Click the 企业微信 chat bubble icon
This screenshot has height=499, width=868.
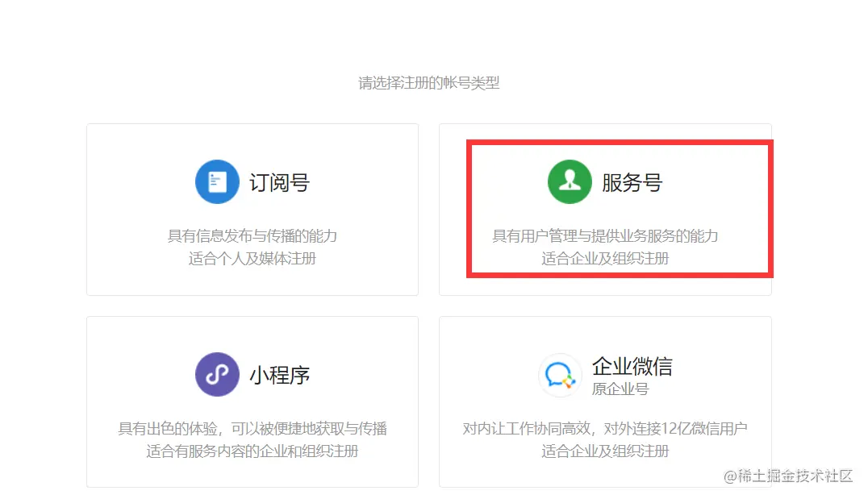560,375
